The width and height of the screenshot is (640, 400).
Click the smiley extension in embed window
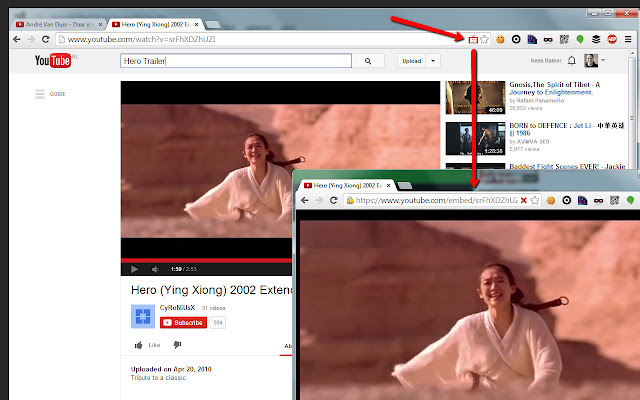pos(551,200)
